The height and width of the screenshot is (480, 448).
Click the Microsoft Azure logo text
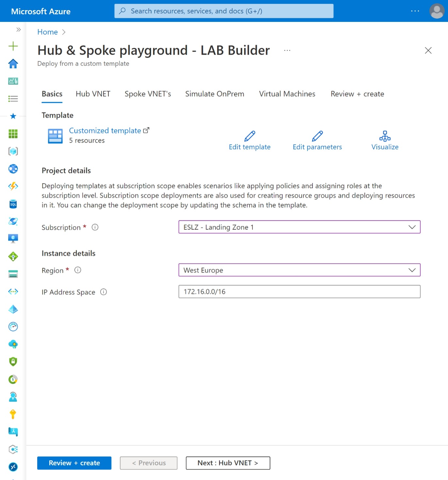click(41, 11)
